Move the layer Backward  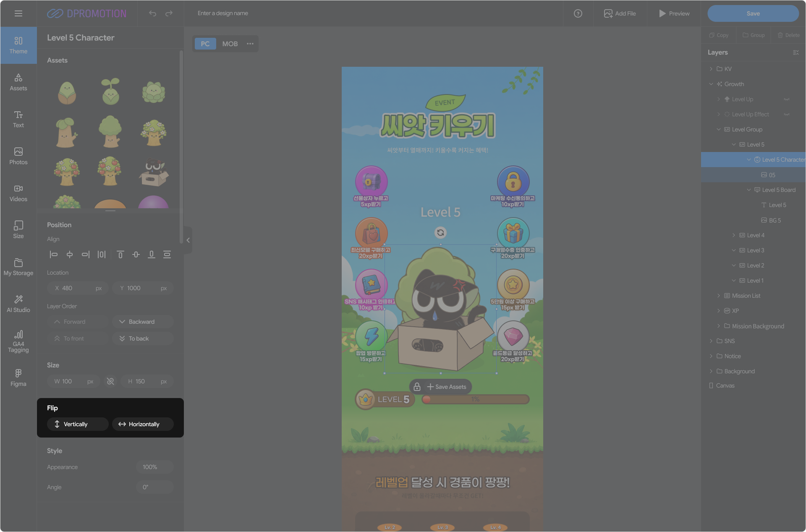coord(143,322)
